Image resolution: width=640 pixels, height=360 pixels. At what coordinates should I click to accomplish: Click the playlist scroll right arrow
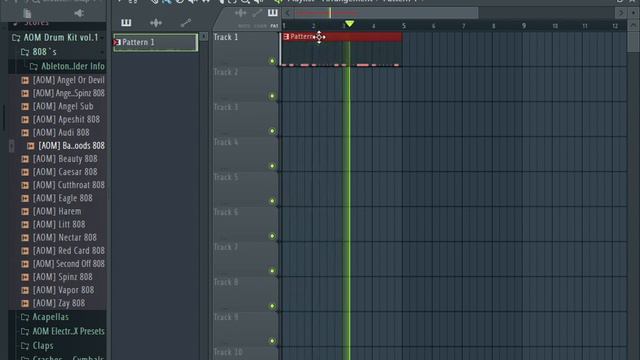(621, 13)
